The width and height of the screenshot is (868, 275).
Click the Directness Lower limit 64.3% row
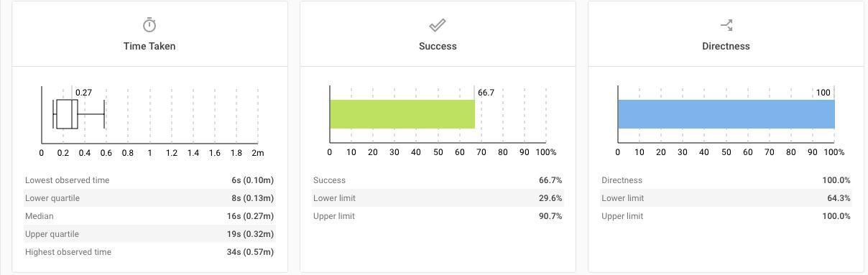click(x=726, y=198)
